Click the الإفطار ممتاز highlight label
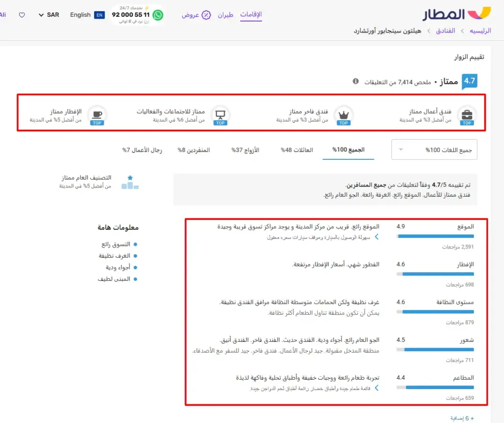504x423 pixels. (x=65, y=112)
